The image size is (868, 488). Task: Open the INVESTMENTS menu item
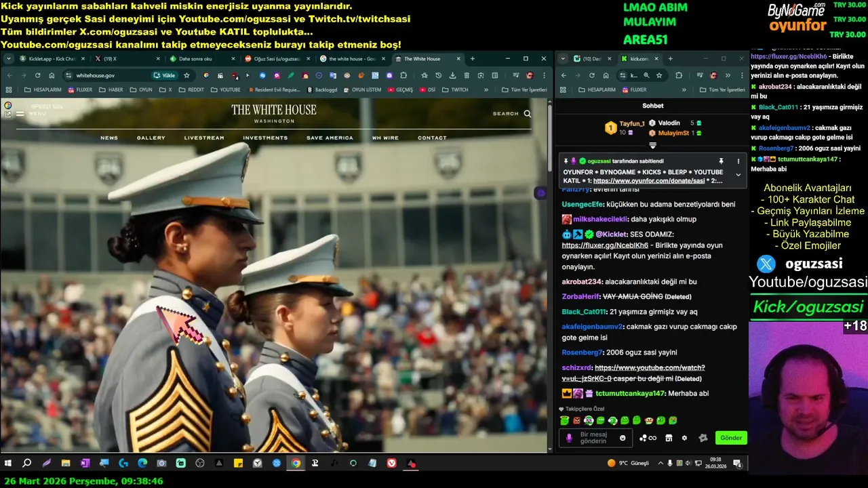click(265, 138)
